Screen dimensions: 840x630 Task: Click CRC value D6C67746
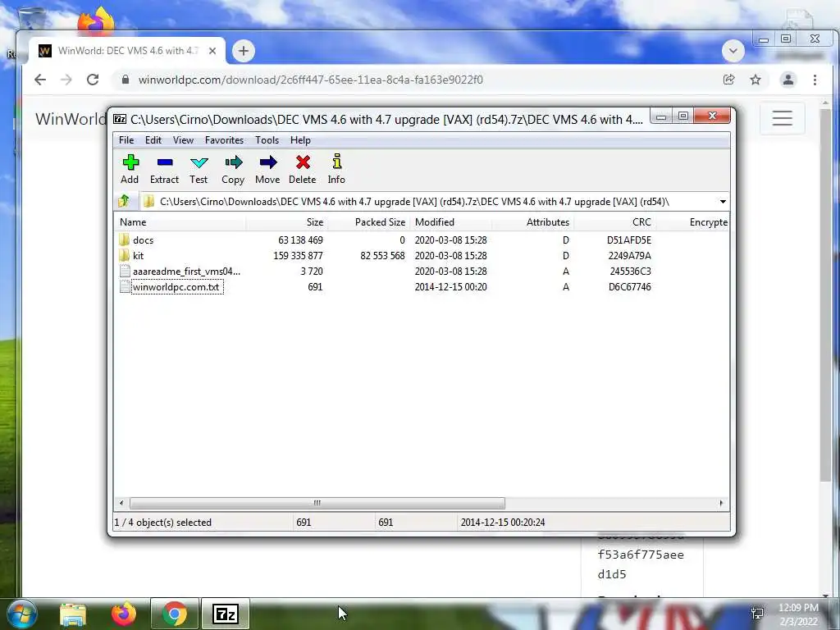coord(629,286)
